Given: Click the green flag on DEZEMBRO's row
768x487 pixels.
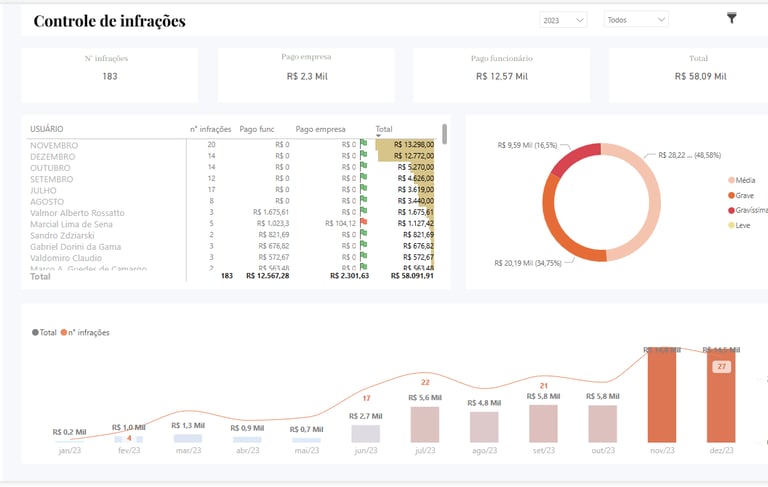Looking at the screenshot, I should pyautogui.click(x=363, y=155).
